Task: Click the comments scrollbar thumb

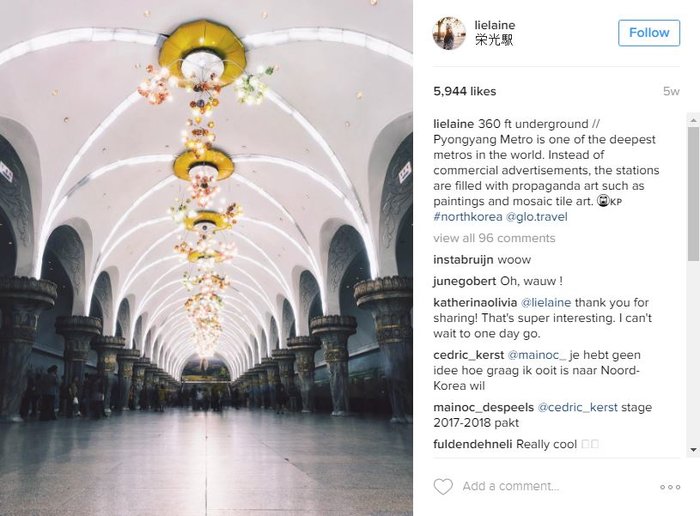Action: 694,190
